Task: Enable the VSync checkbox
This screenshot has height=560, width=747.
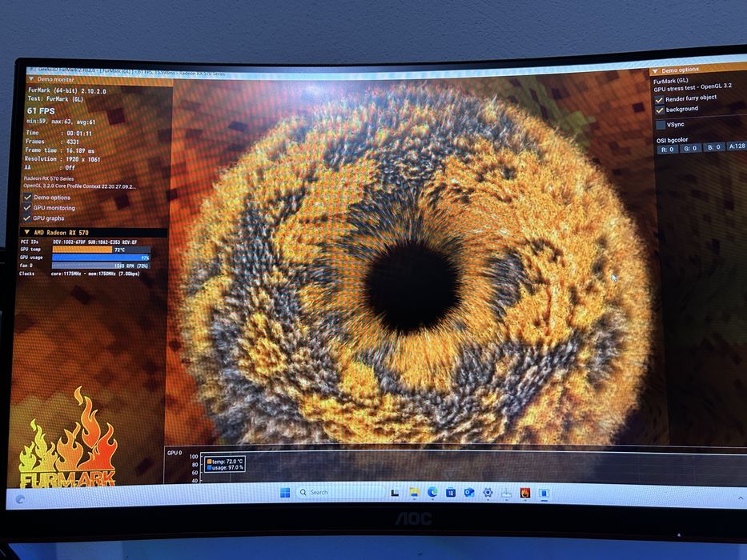Action: pos(661,125)
